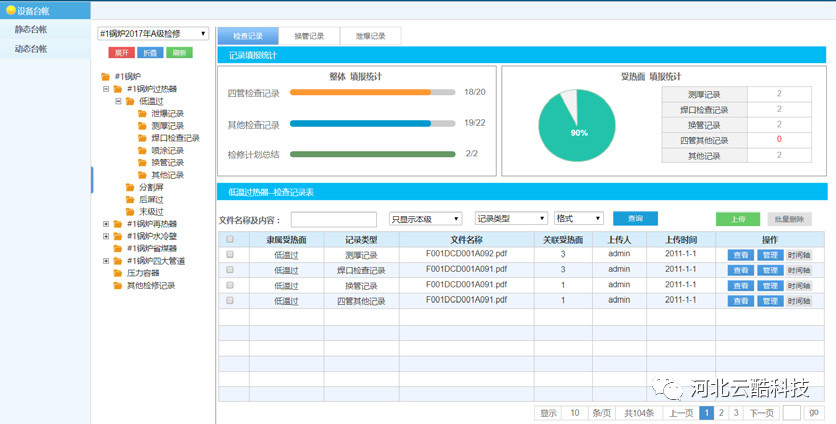Click the blue 其他检查记录 progress bar
Image resolution: width=836 pixels, height=424 pixels.
(372, 123)
